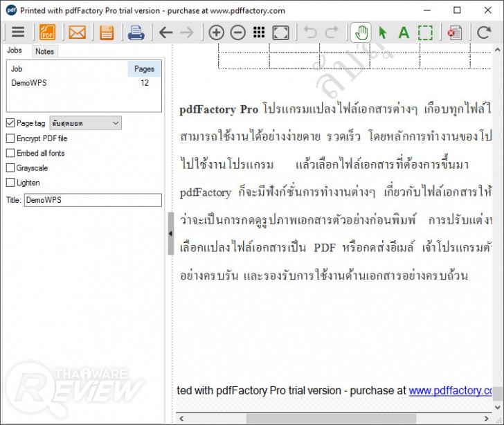The height and width of the screenshot is (425, 504).
Task: Save the PDF with the floppy icon
Action: (107, 33)
